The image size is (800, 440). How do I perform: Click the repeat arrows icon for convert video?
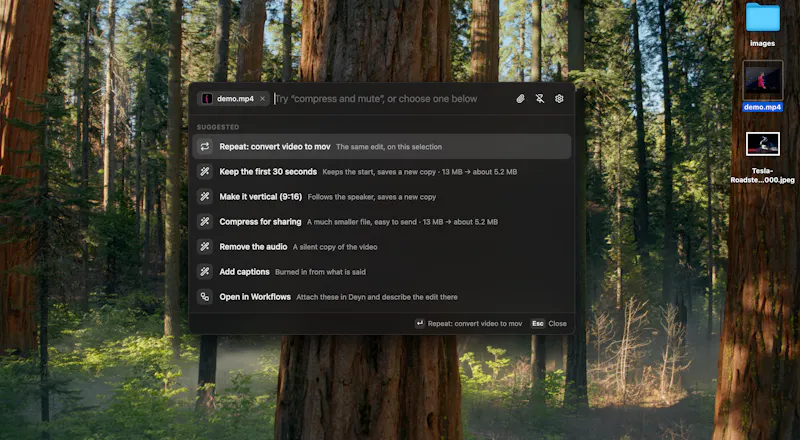(205, 146)
